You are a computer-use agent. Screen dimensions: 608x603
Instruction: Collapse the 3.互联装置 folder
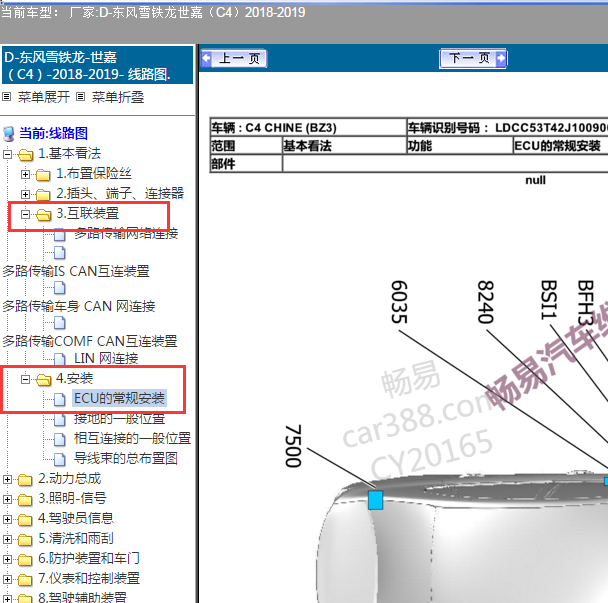(25, 214)
